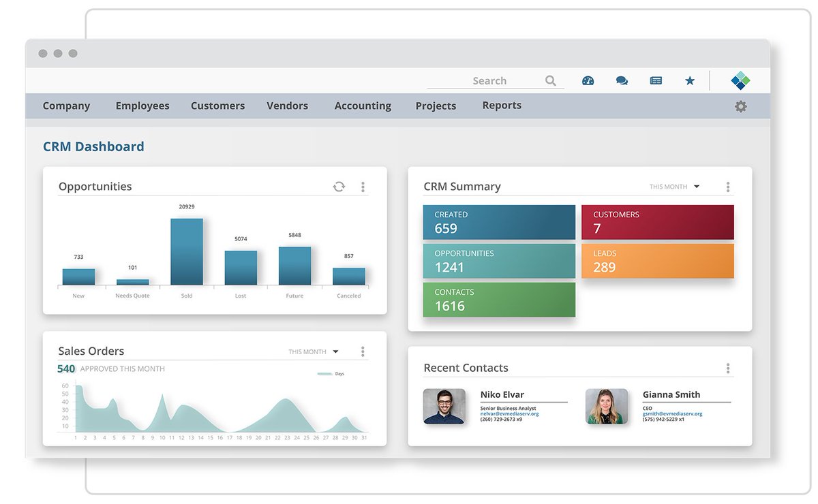Open Gianna Smith's profile photo
Viewport: 818px width, 504px height.
click(607, 407)
